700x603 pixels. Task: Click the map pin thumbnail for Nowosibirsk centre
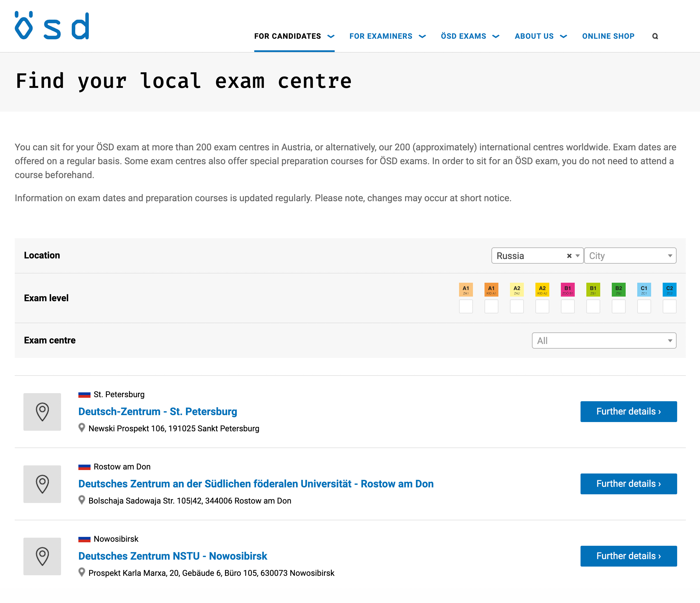[42, 556]
